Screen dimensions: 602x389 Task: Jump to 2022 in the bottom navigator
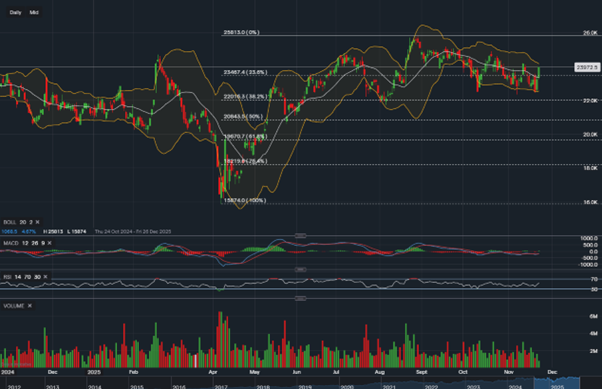click(x=431, y=386)
